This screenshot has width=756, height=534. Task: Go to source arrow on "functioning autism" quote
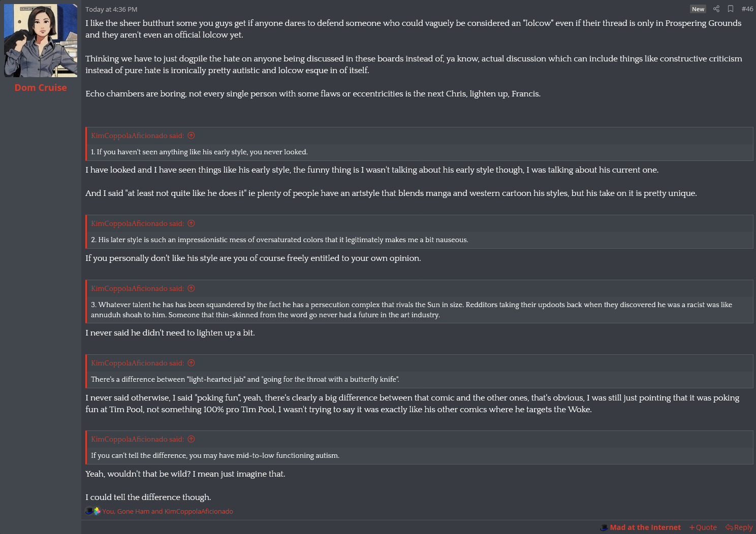click(191, 439)
